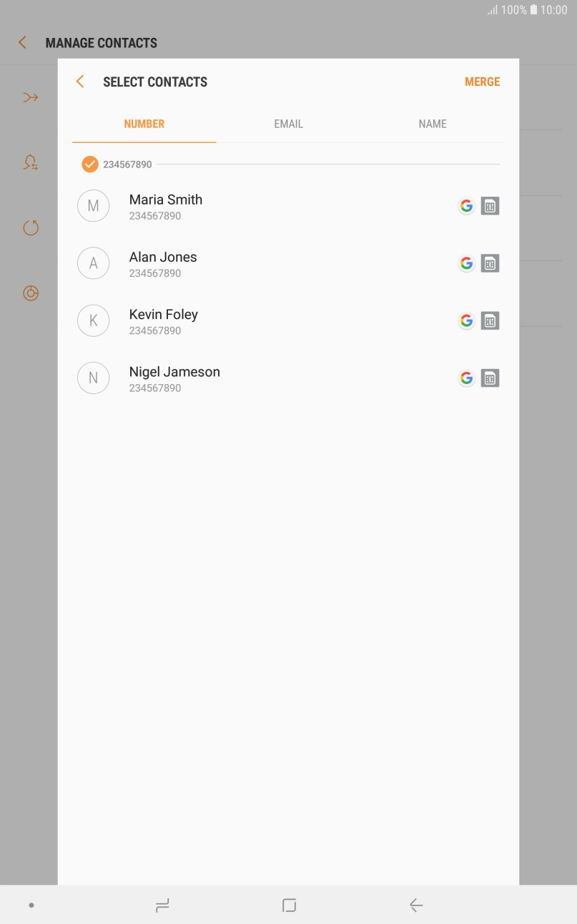This screenshot has height=924, width=577.
Task: Tap the Merge button
Action: click(482, 82)
